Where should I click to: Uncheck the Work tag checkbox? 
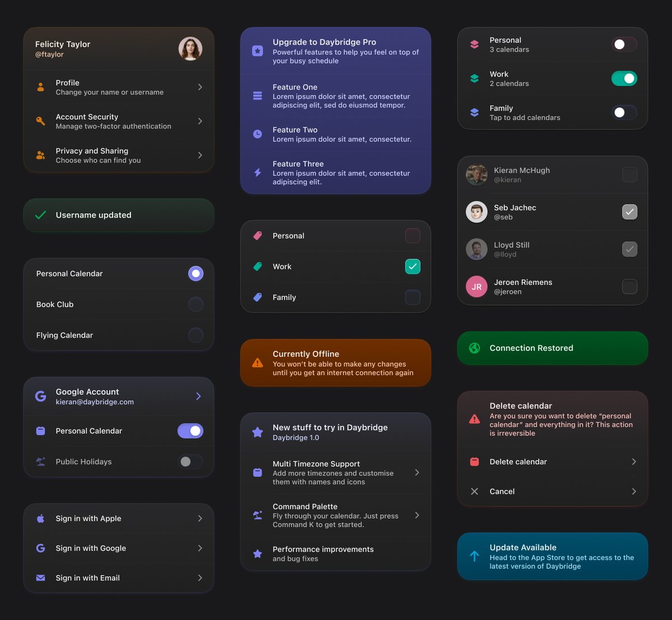[x=413, y=267]
